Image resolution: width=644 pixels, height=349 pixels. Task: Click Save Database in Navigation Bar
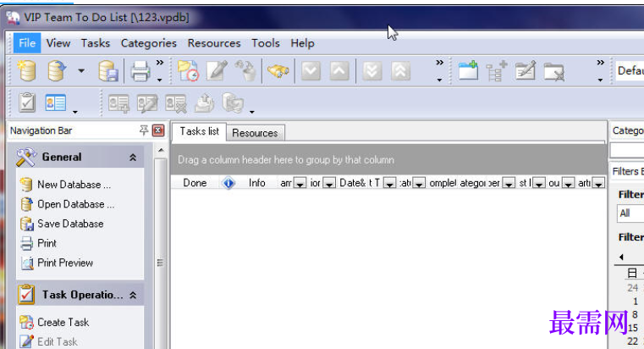[x=70, y=224]
